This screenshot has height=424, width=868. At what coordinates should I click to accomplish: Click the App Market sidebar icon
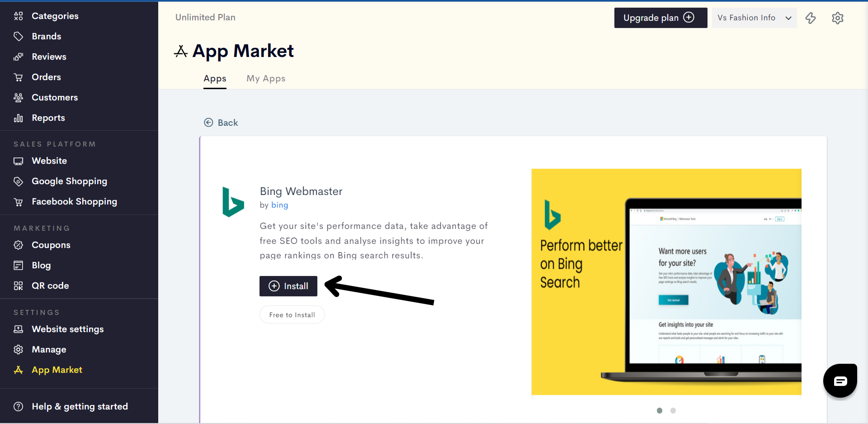click(x=18, y=370)
